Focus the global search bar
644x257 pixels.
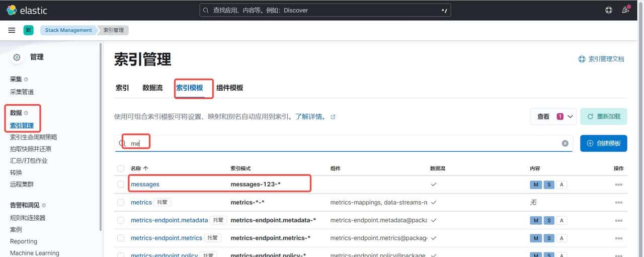click(325, 10)
